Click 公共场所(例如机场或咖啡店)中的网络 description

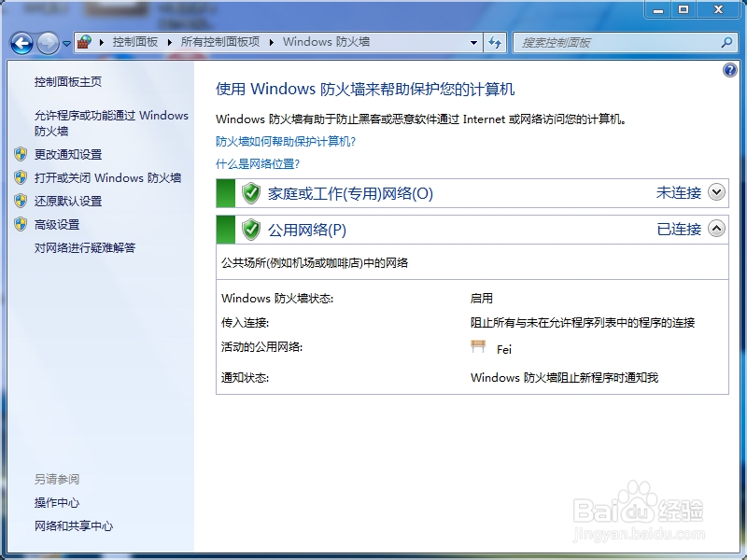(315, 263)
